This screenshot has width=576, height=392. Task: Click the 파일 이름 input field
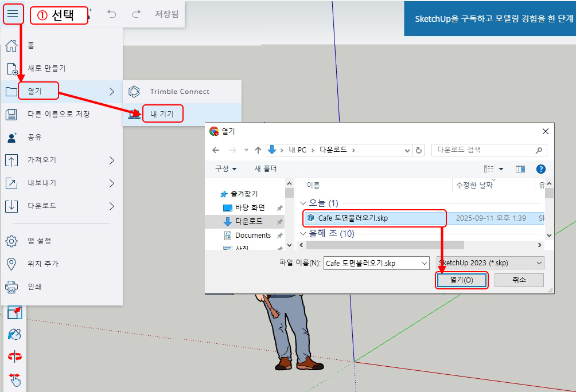coord(376,263)
